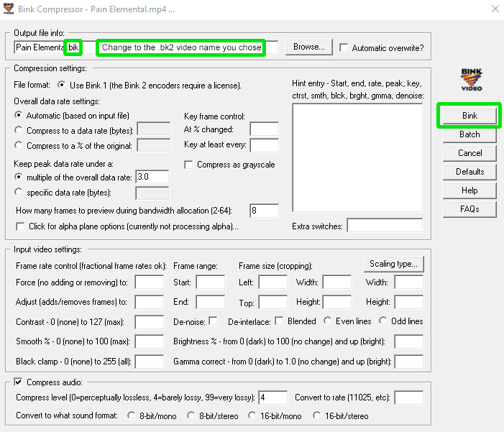Click the audio Compress level field showing 4
The height and width of the screenshot is (432, 504).
click(273, 397)
